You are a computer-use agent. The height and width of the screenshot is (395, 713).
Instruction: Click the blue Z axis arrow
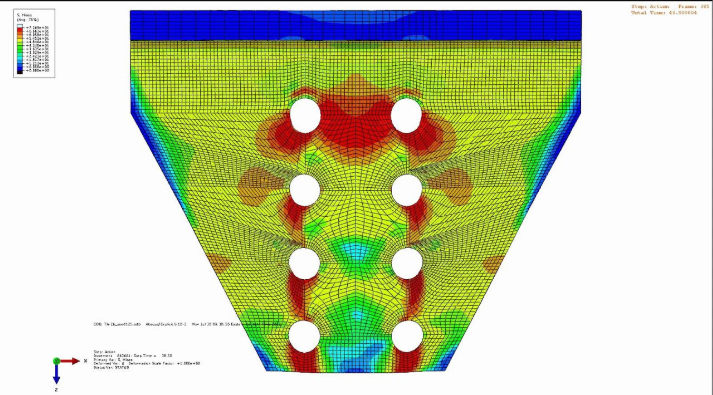click(56, 374)
